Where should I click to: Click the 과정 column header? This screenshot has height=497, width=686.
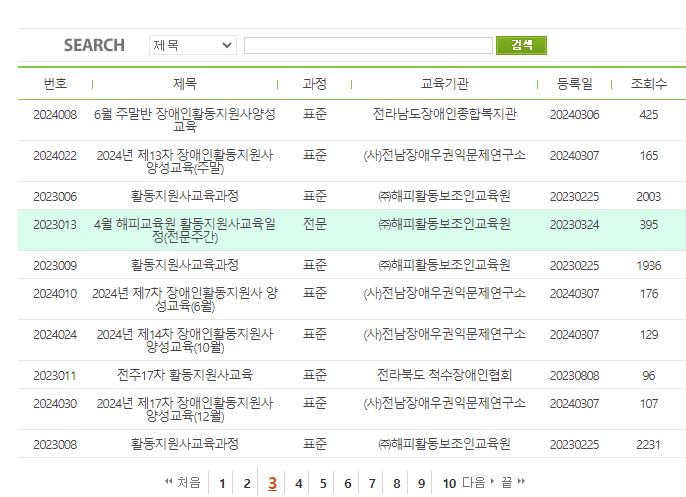pyautogui.click(x=315, y=84)
